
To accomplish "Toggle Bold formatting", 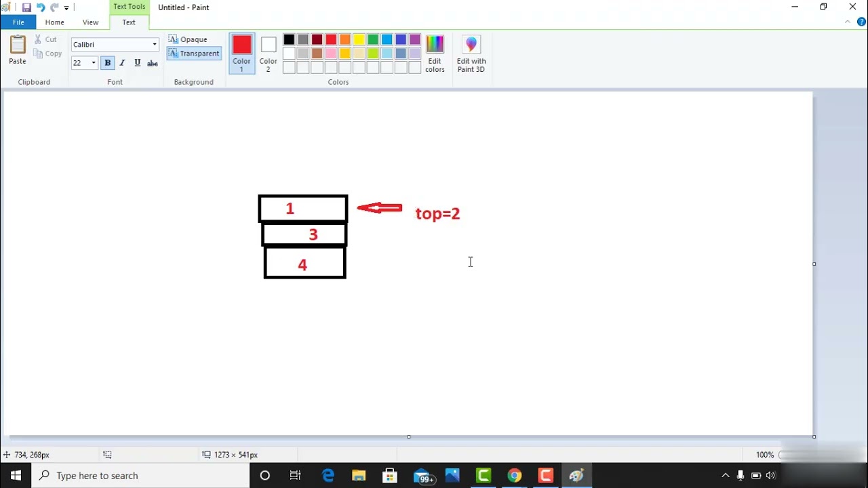I will (x=107, y=63).
